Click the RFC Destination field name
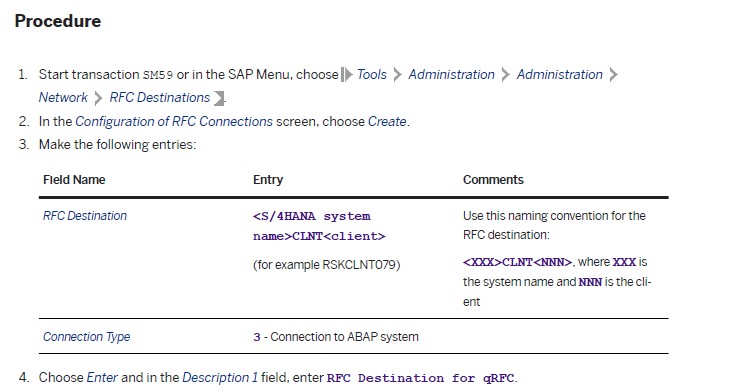 [85, 215]
